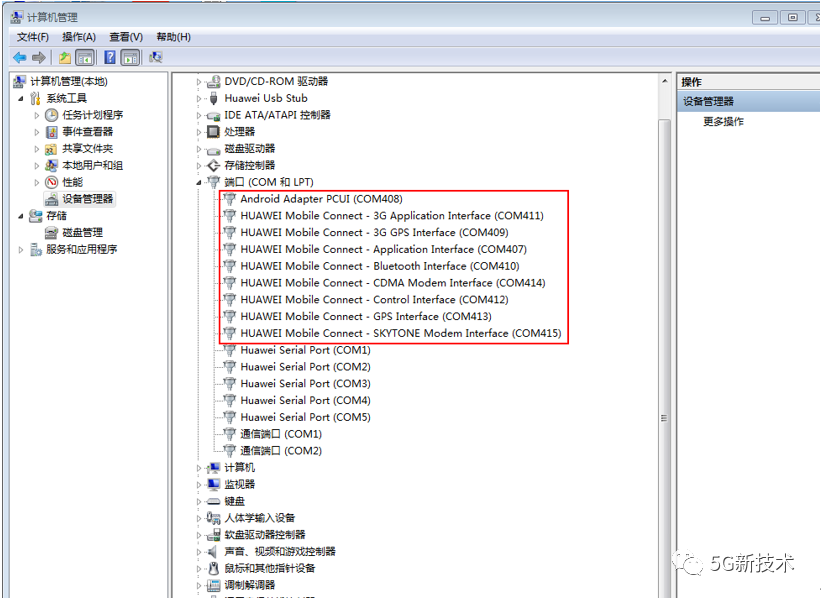821x599 pixels.
Task: Toggle the Show/Hide Action Pane toolbar icon
Action: [x=130, y=57]
